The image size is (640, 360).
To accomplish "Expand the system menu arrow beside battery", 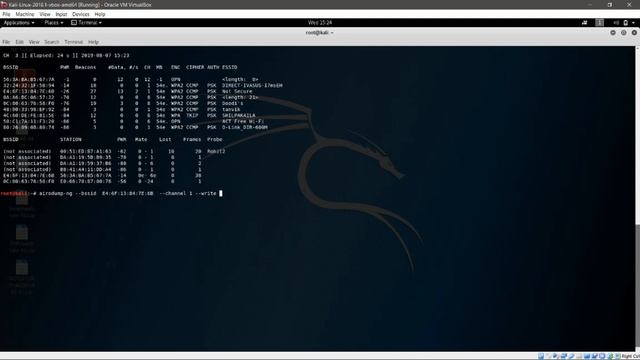I will coord(633,23).
